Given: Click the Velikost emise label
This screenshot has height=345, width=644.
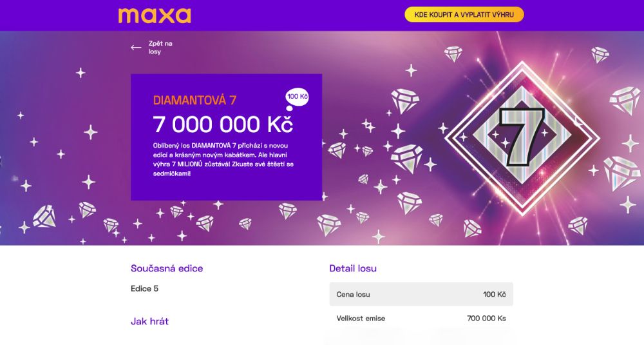Looking at the screenshot, I should click(x=361, y=318).
